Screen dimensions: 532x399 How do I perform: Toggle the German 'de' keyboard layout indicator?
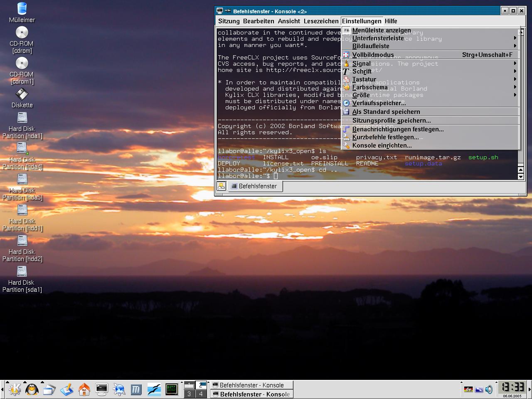point(468,389)
